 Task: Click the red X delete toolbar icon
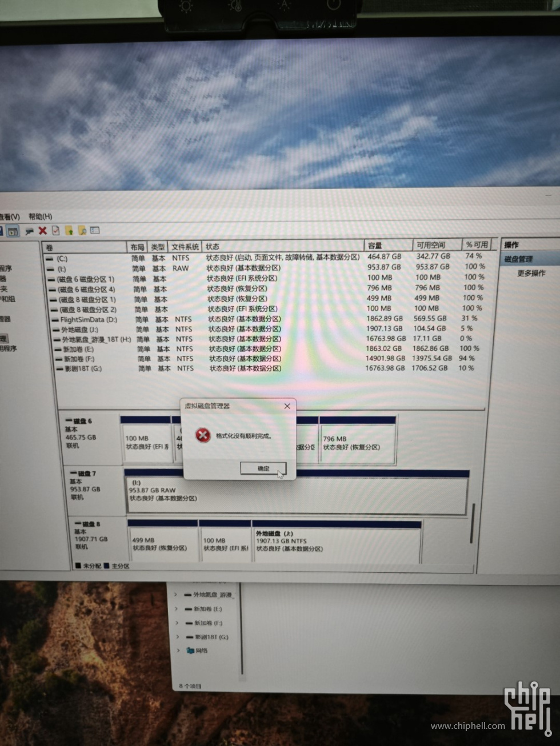(42, 231)
